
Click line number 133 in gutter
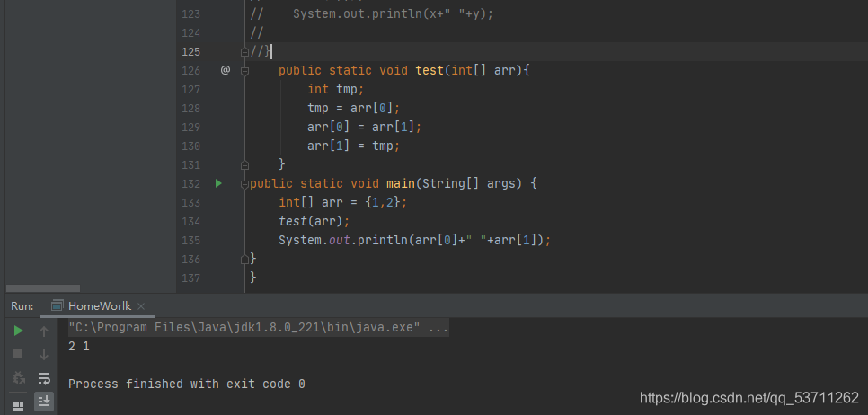pyautogui.click(x=191, y=202)
